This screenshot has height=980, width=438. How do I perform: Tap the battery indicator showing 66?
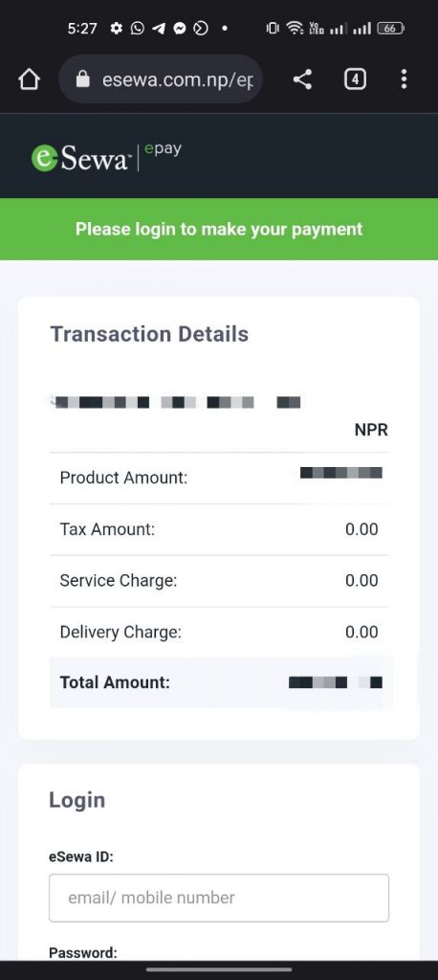point(390,28)
